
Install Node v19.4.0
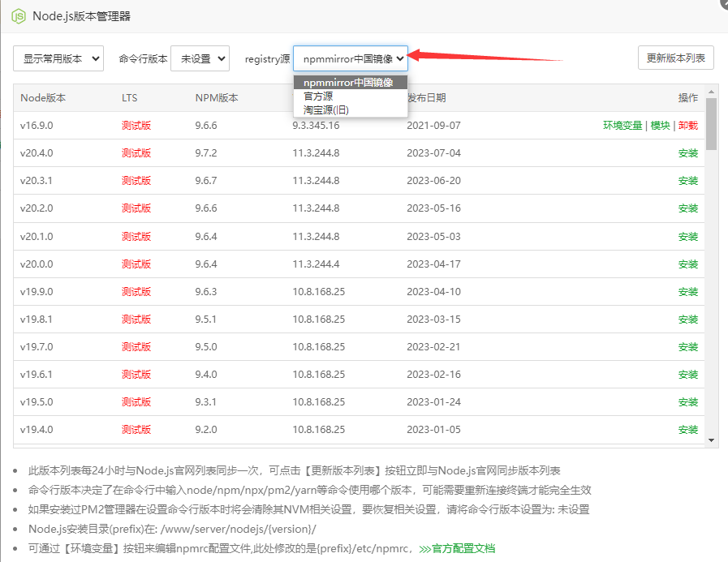688,429
